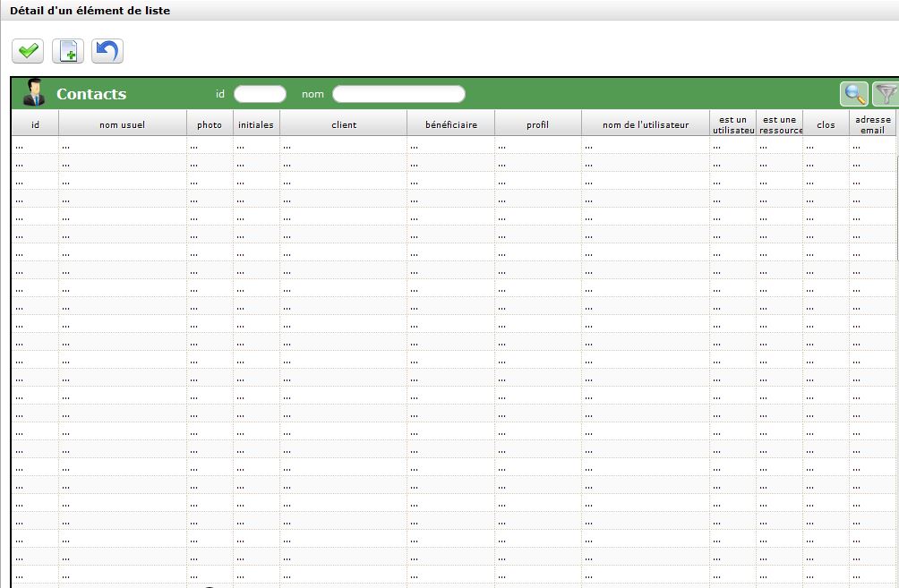This screenshot has width=899, height=588.
Task: Run search with the magnifying glass icon
Action: 854,94
